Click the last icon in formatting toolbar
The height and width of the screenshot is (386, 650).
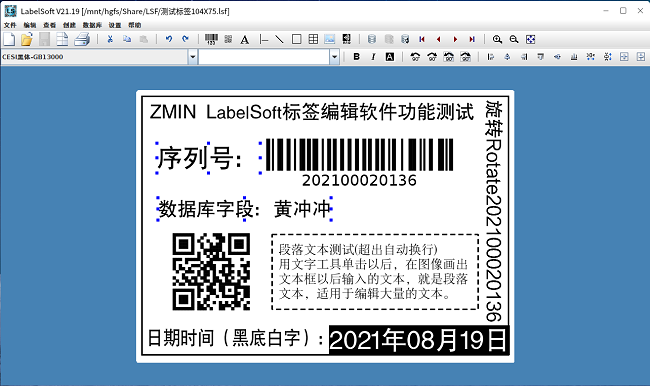click(x=641, y=57)
